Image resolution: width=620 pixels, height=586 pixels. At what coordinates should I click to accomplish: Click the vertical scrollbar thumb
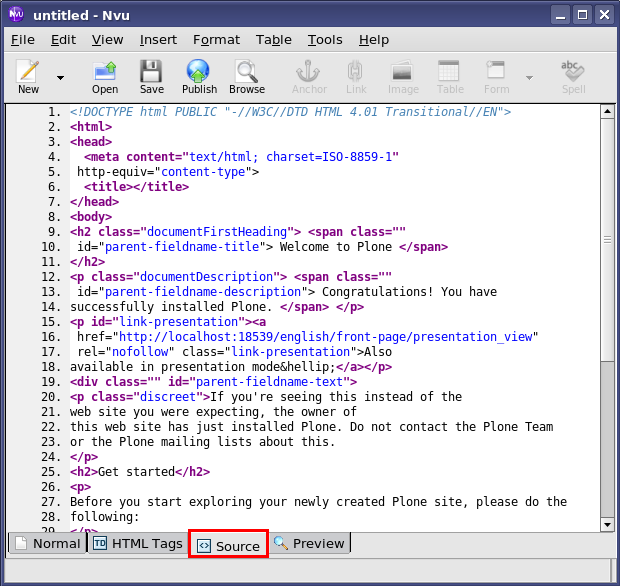tap(607, 239)
